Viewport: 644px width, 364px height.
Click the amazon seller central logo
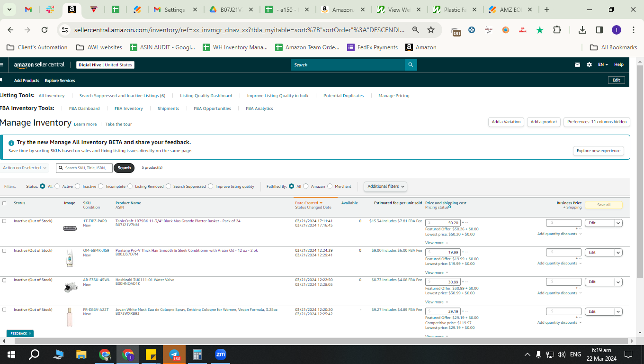(x=39, y=65)
